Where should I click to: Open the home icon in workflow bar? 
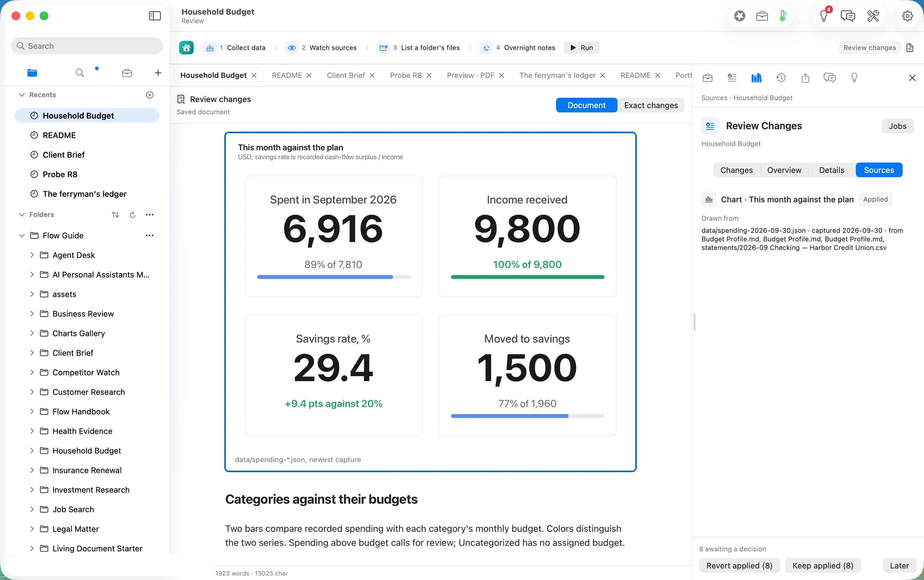point(186,48)
